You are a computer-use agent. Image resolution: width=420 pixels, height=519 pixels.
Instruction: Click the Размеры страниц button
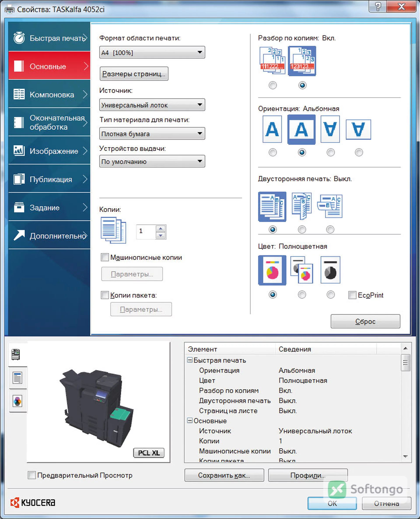click(x=134, y=74)
